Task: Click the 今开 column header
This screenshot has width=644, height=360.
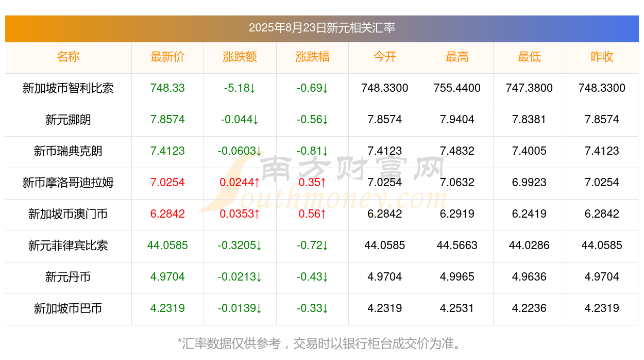Action: point(385,57)
